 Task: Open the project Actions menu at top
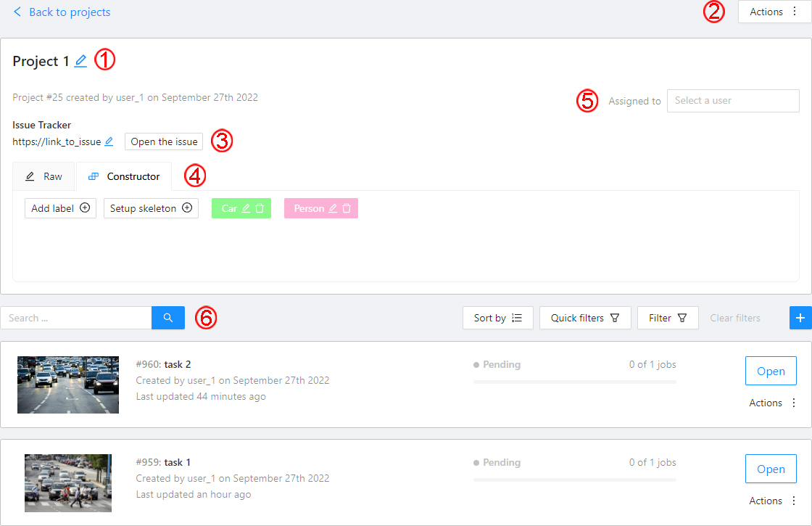(x=774, y=12)
